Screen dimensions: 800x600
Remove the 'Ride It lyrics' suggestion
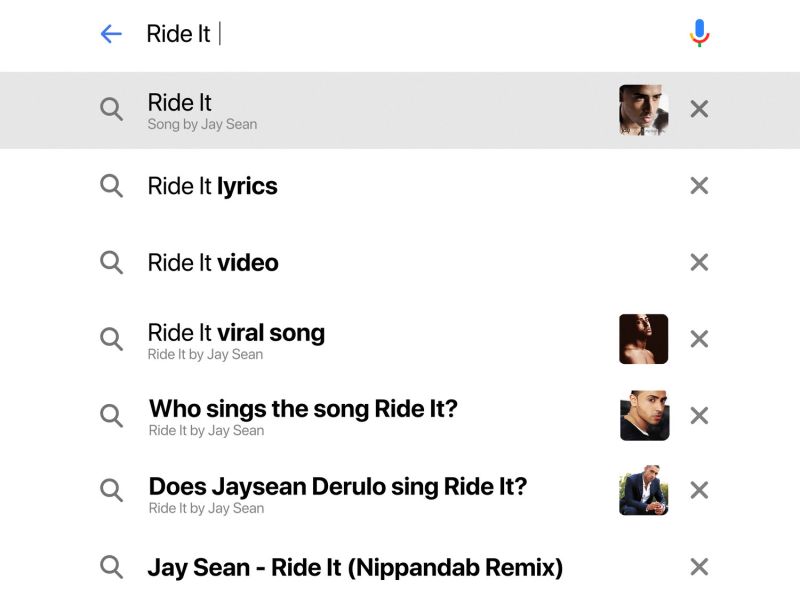(x=698, y=186)
